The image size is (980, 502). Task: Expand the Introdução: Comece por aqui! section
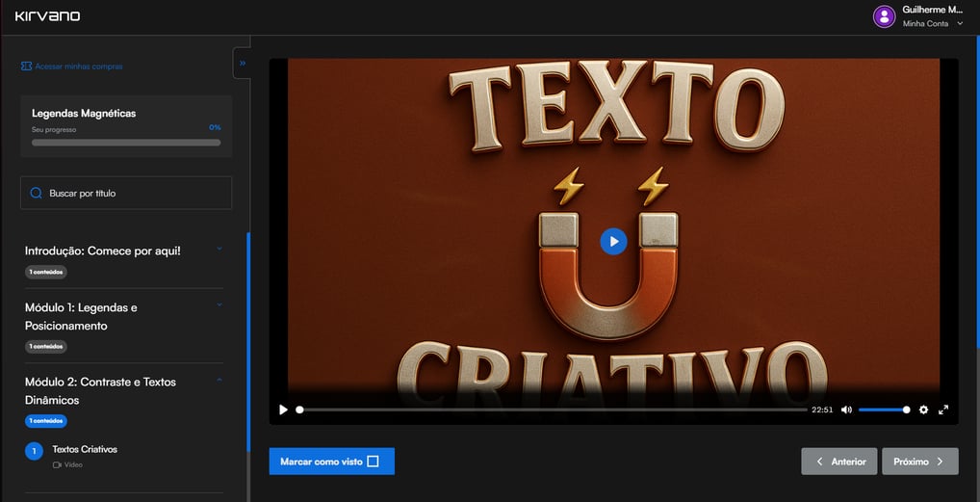219,249
